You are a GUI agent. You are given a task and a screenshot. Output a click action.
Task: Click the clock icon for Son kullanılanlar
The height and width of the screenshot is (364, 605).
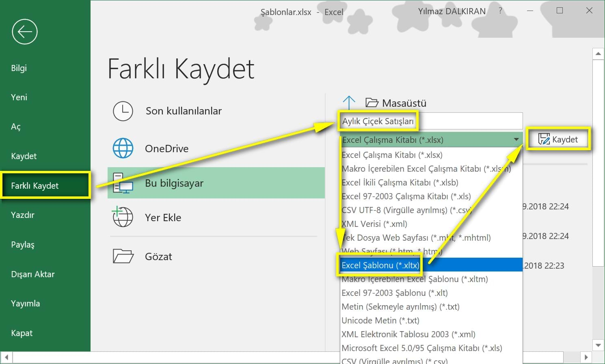(x=123, y=111)
